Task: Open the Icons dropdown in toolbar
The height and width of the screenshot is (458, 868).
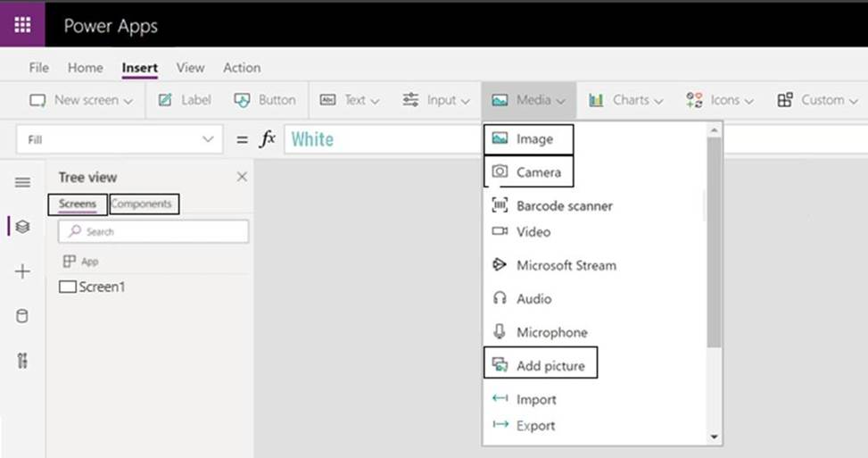Action: coord(720,100)
